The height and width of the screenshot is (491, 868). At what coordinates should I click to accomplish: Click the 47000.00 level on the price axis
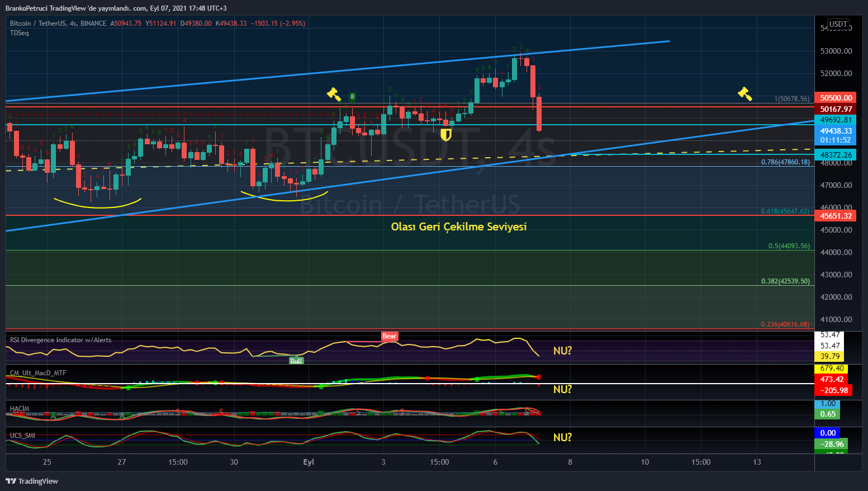point(836,185)
